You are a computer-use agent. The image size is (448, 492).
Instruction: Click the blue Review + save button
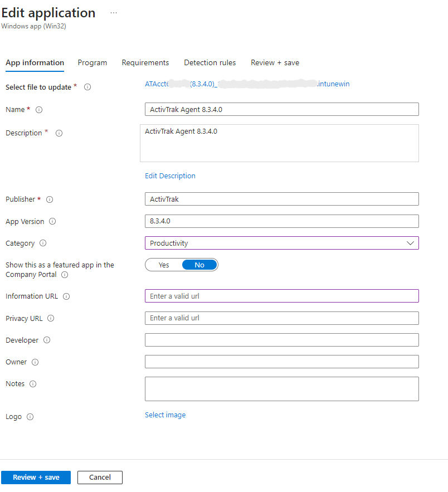click(x=36, y=478)
